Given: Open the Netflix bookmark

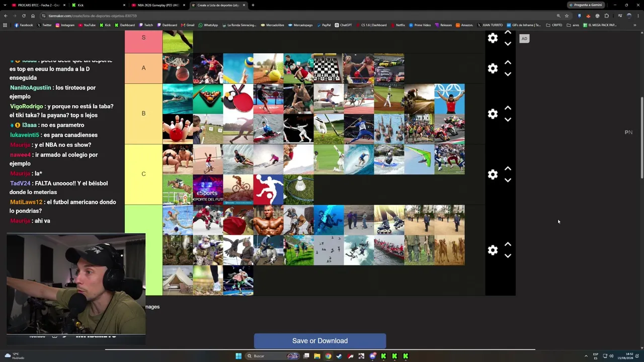Looking at the screenshot, I should pyautogui.click(x=397, y=25).
